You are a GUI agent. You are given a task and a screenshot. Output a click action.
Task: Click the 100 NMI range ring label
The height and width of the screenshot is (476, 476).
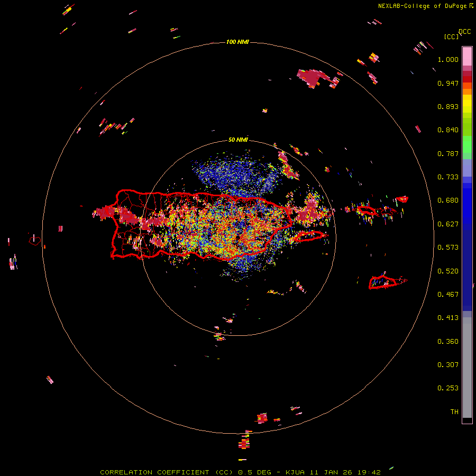coord(237,42)
